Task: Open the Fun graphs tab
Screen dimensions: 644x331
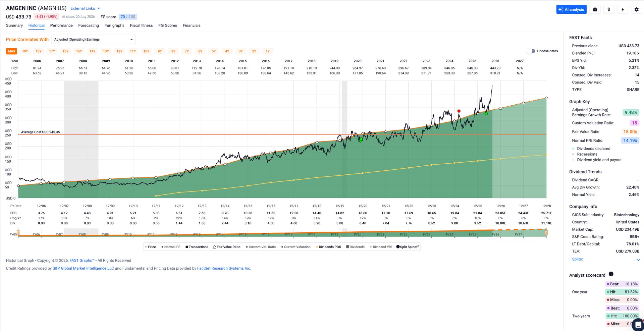Action: pos(114,25)
